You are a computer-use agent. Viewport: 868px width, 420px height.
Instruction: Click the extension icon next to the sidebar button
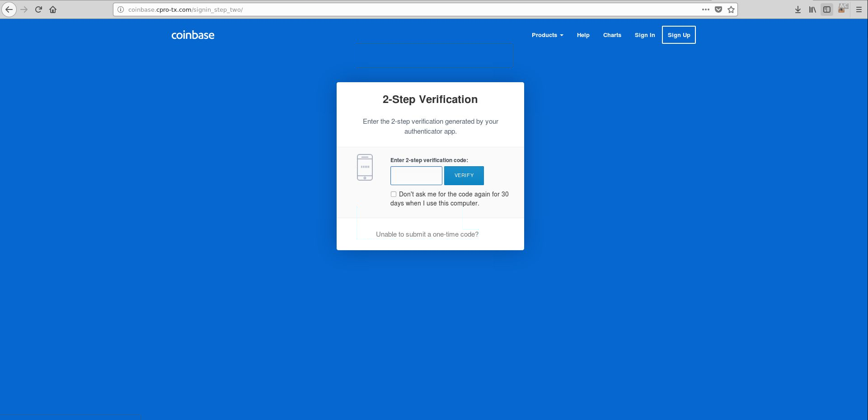(842, 9)
